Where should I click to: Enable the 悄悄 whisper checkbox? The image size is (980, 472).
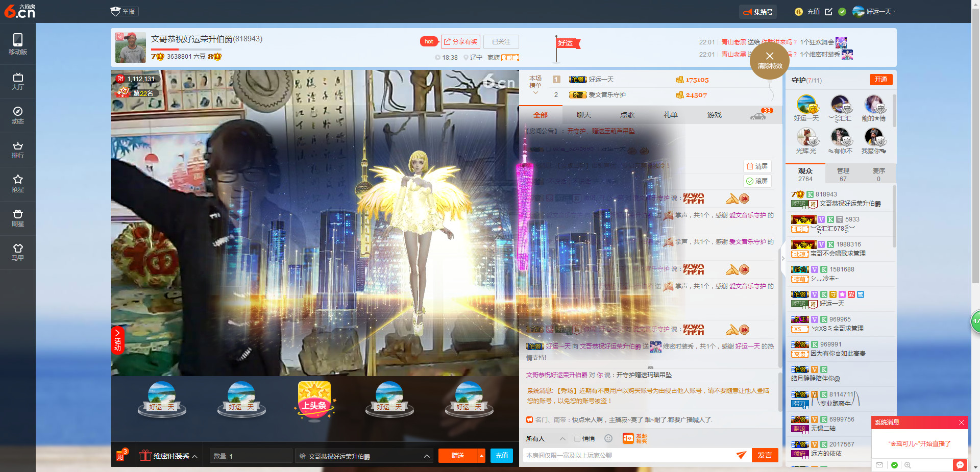577,439
